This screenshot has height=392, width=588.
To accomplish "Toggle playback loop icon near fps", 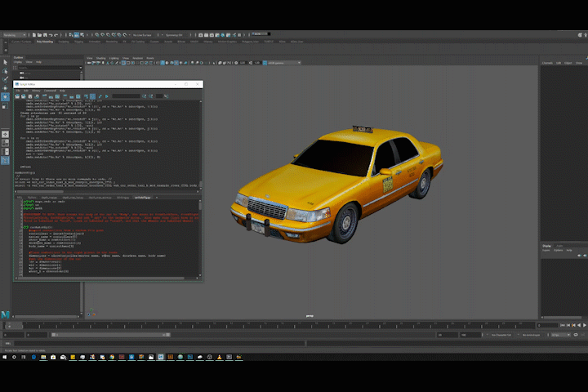I will pyautogui.click(x=576, y=335).
